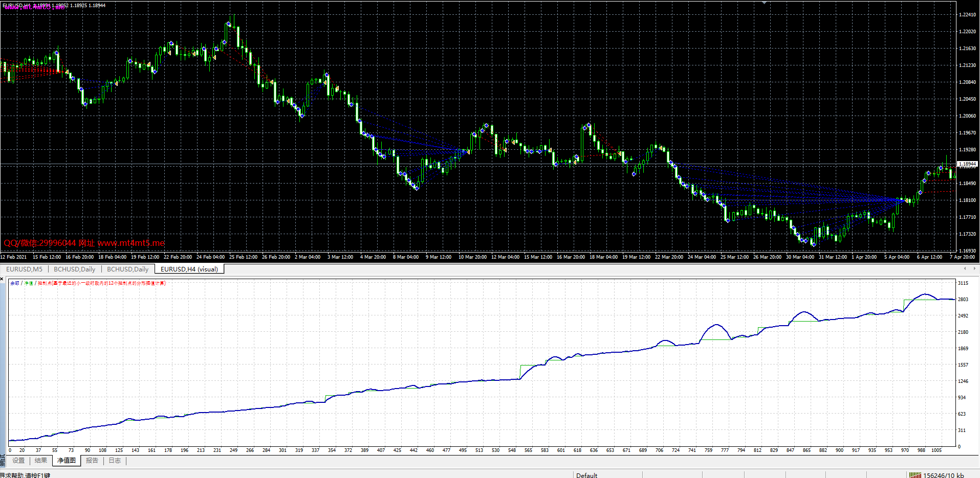Open the first BCHUSD,Daily chart tab
Screen dimensions: 980x478
tap(74, 269)
